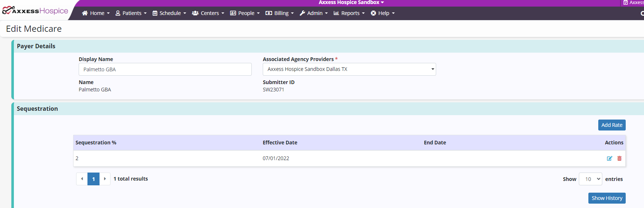Click the red trash delete icon
Screen dimensions: 644x208
619,158
